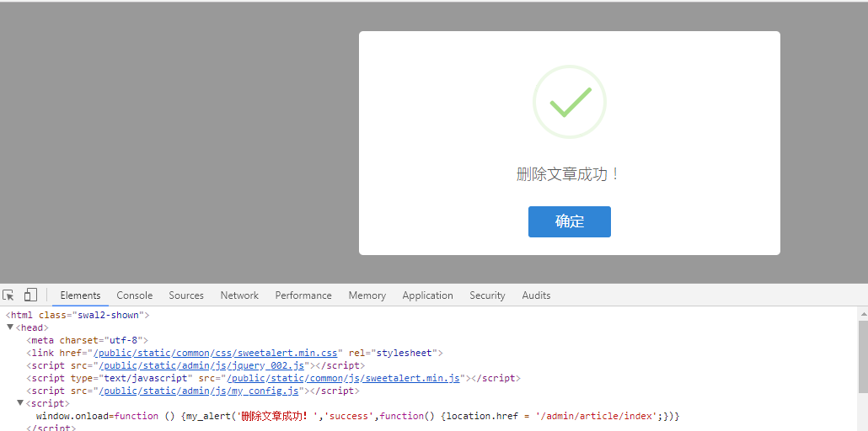This screenshot has height=431, width=868.
Task: Click the 确定 confirm button
Action: [x=569, y=222]
